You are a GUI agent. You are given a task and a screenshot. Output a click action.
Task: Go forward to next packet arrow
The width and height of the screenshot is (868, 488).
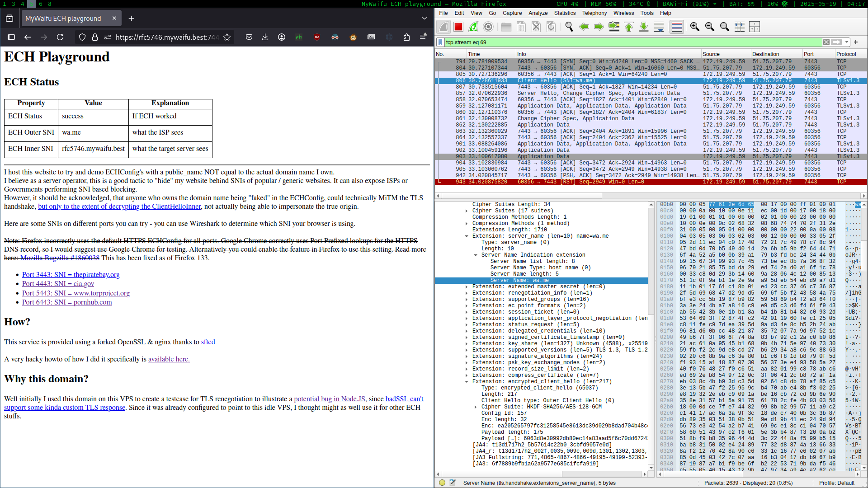[599, 27]
